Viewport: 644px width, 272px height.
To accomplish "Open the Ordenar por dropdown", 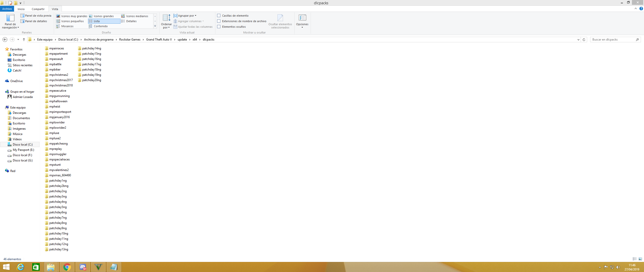I will click(166, 21).
